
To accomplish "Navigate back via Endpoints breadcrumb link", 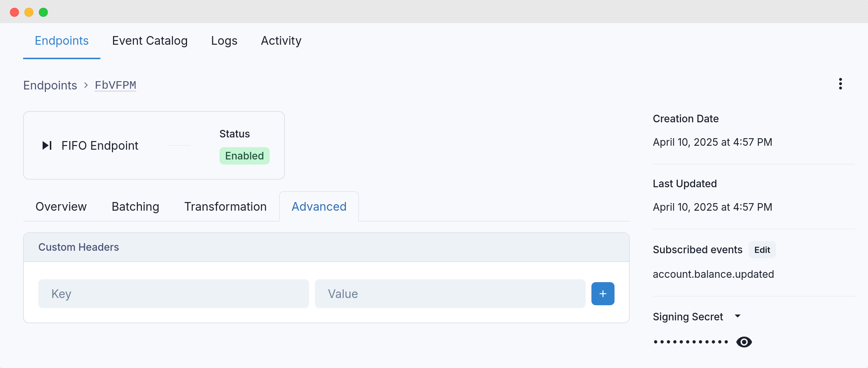I will pos(50,85).
